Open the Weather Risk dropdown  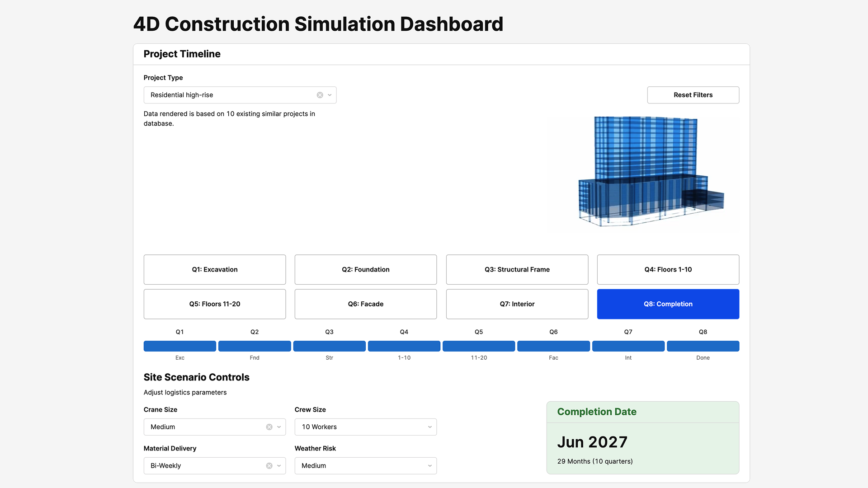365,466
